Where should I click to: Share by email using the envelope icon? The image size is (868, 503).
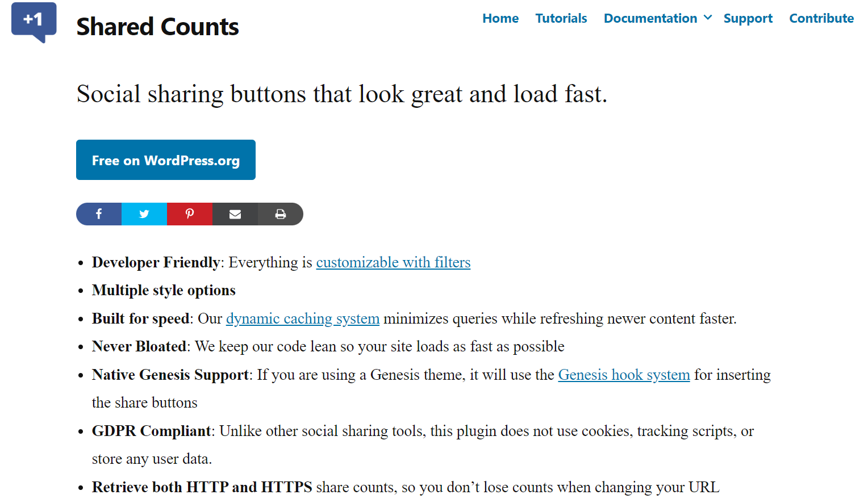point(235,214)
